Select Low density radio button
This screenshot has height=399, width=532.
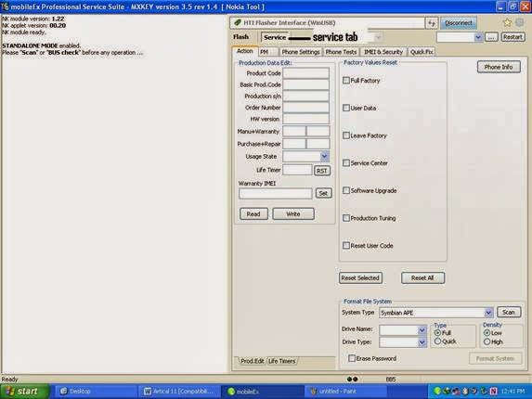click(487, 333)
